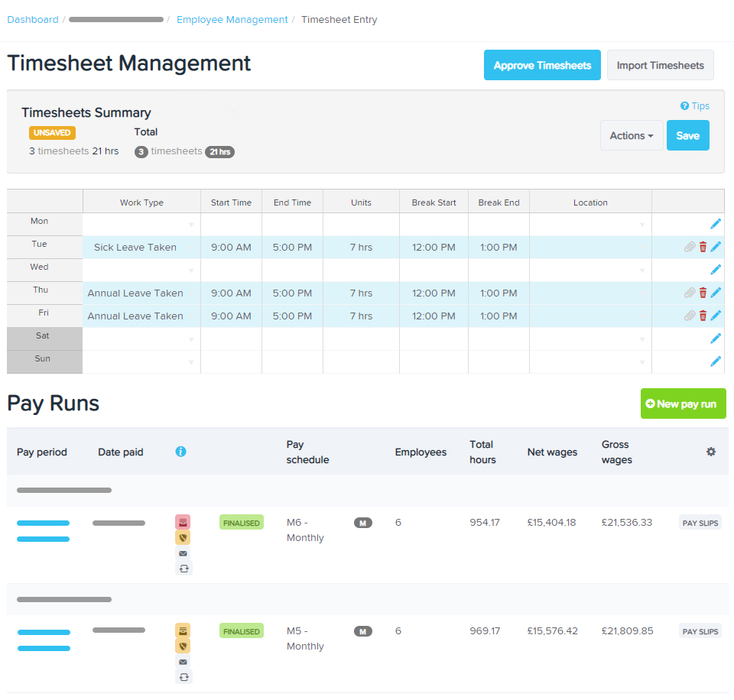This screenshot has height=700, width=734.
Task: Click the shield icon on the M5 pay run
Action: [183, 646]
